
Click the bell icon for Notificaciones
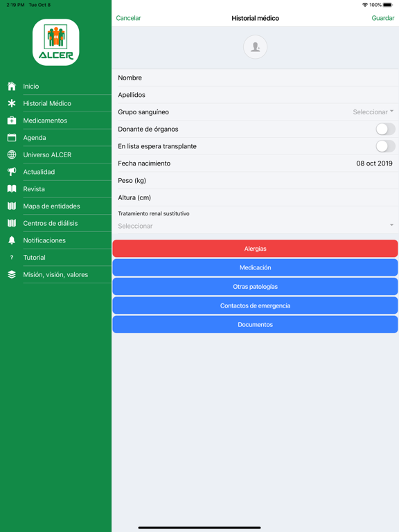pos(12,240)
